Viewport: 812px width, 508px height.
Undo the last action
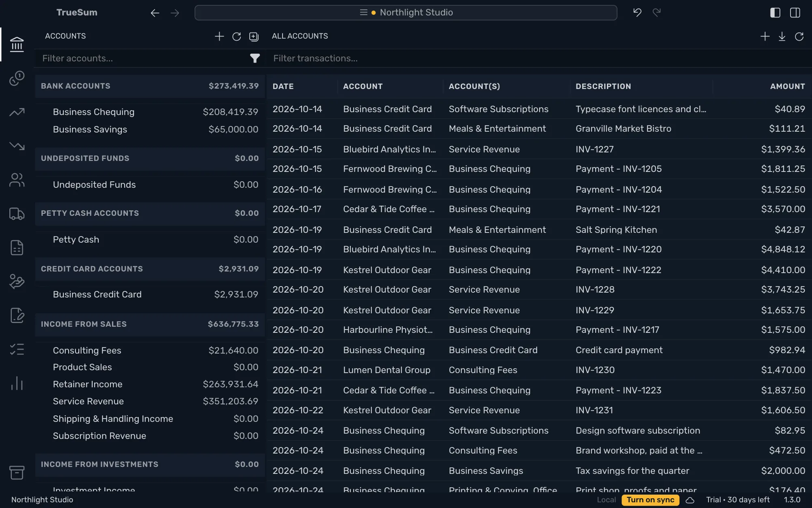(637, 13)
